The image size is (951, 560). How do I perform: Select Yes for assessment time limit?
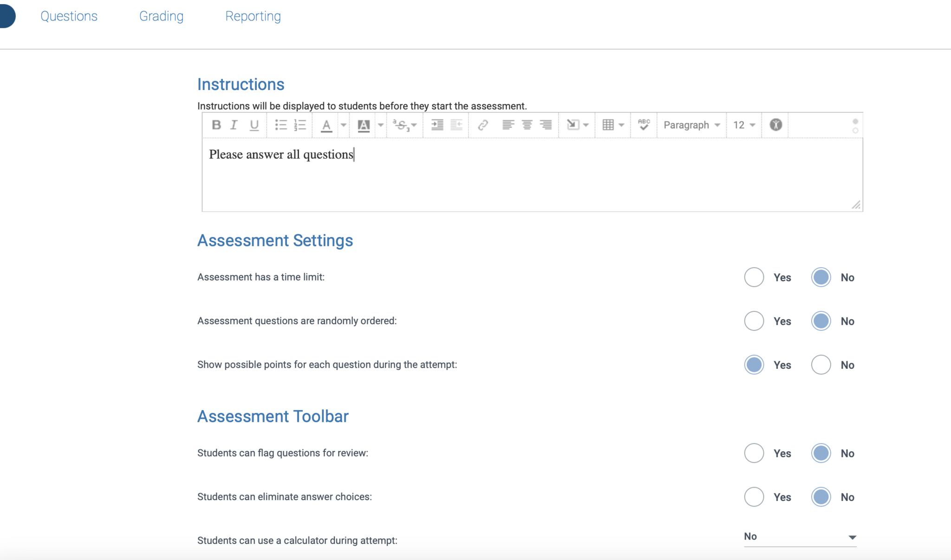pyautogui.click(x=754, y=277)
